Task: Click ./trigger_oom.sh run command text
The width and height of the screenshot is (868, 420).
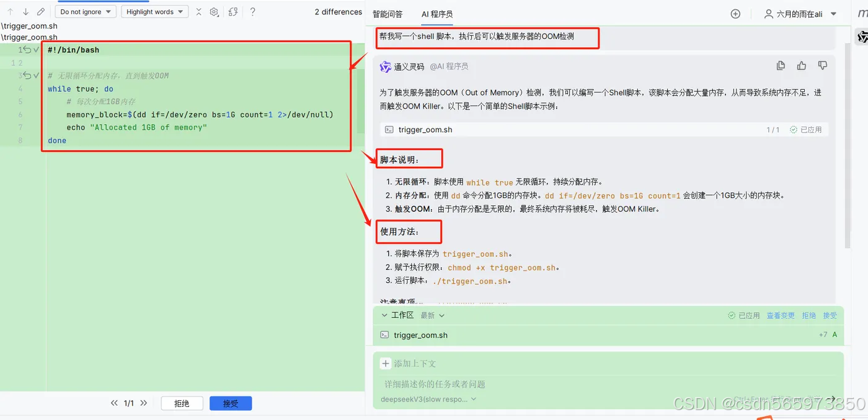Action: (x=471, y=281)
